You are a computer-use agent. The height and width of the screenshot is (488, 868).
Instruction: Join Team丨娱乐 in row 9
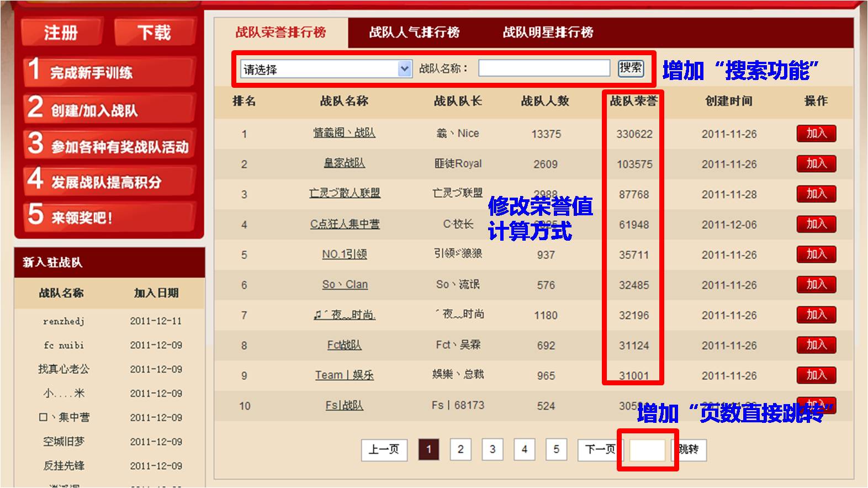click(816, 375)
